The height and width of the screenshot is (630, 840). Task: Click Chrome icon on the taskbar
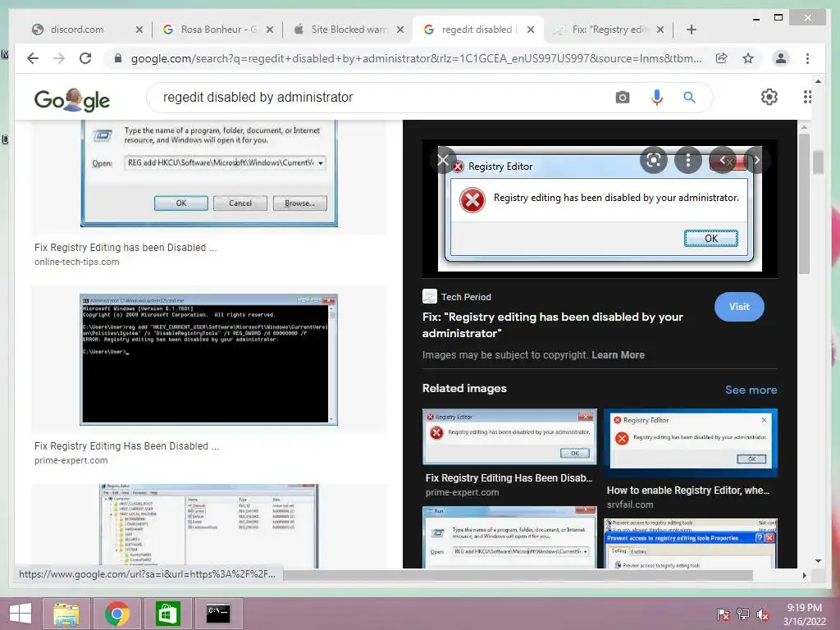click(x=117, y=614)
